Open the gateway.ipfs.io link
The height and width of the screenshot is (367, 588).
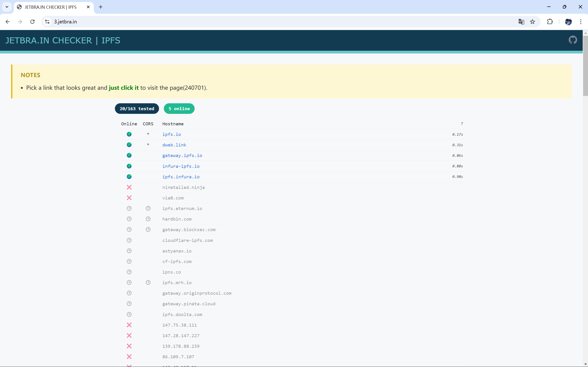[182, 155]
